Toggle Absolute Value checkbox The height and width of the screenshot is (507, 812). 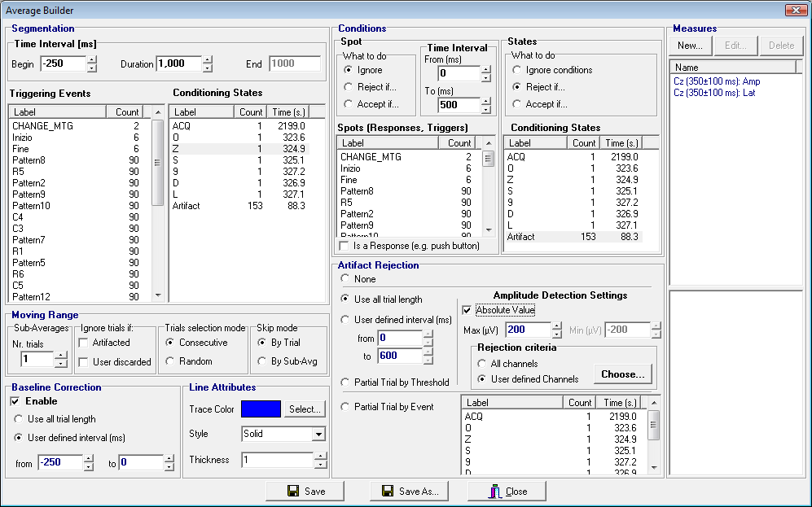point(467,310)
